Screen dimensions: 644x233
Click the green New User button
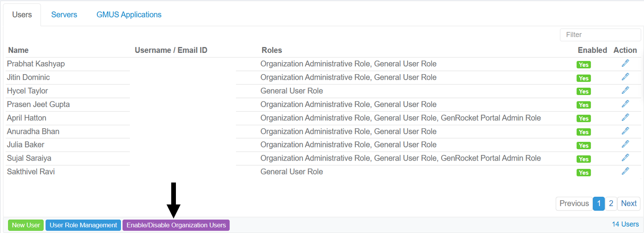click(26, 225)
